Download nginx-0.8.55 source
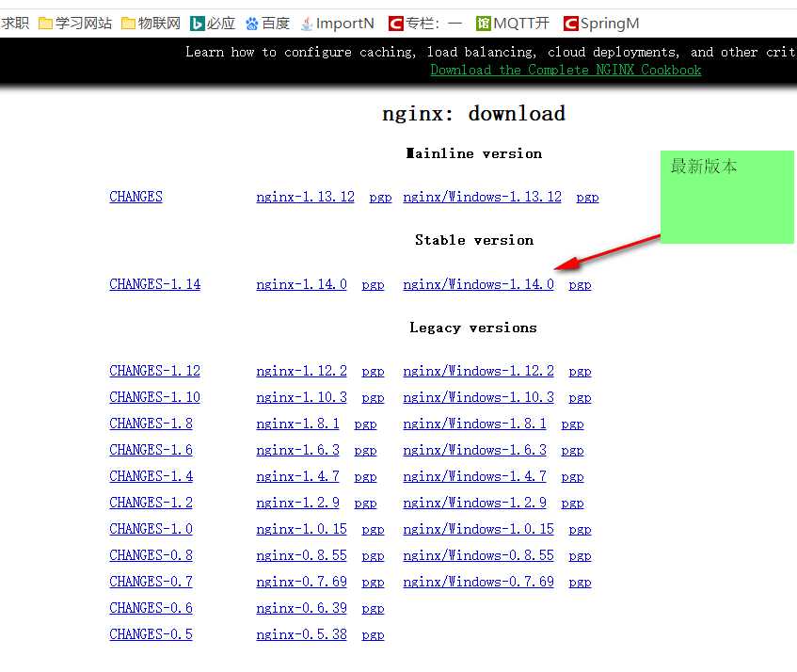 tap(301, 555)
